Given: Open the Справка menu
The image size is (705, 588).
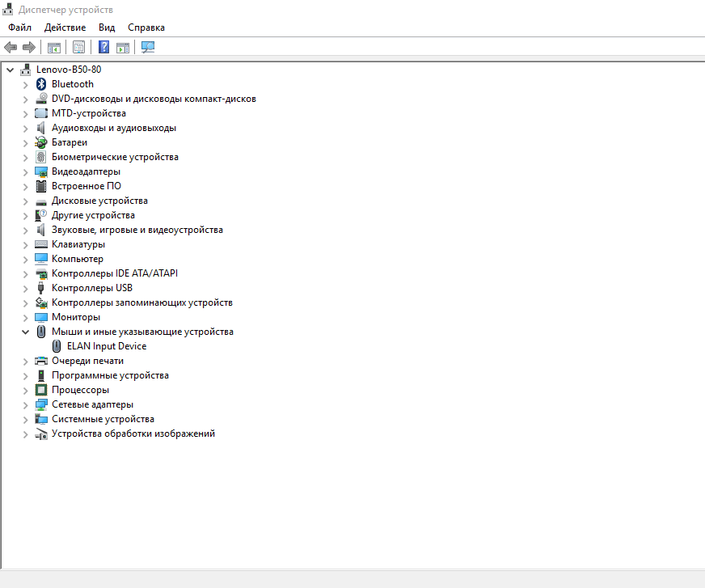Looking at the screenshot, I should [146, 27].
